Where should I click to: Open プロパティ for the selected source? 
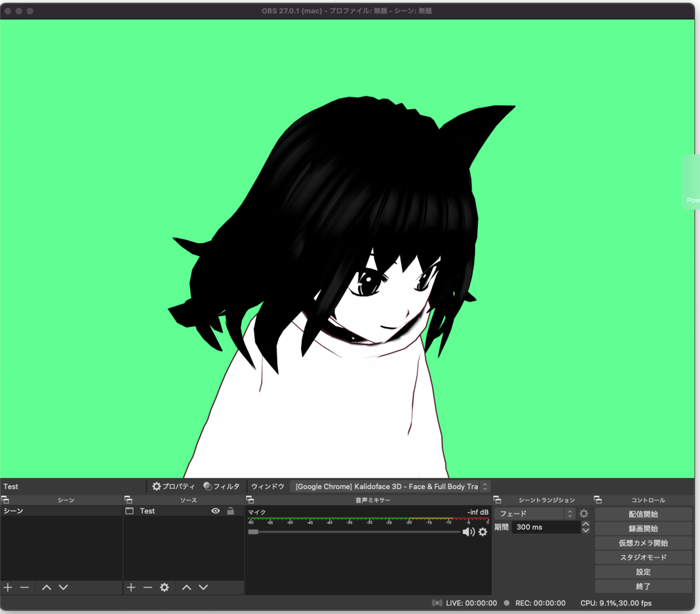point(173,486)
